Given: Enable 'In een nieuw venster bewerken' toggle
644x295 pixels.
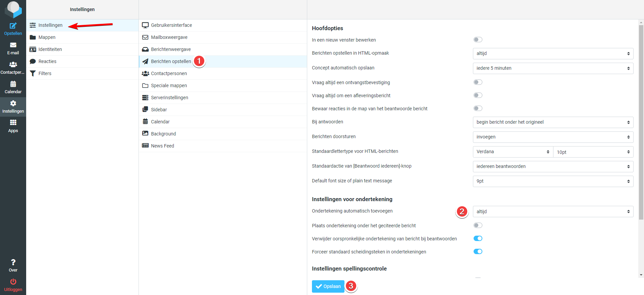Looking at the screenshot, I should pyautogui.click(x=478, y=40).
